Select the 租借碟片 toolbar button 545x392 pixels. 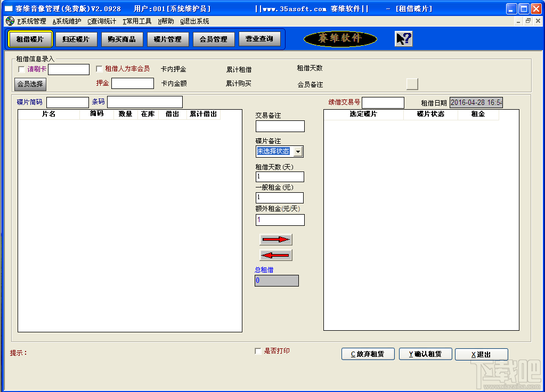pyautogui.click(x=30, y=39)
